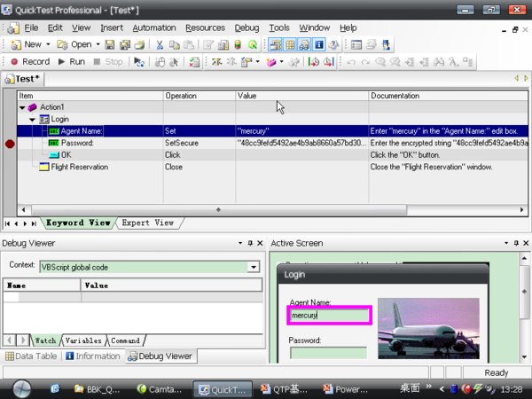Click the Agent Name field in Active Screen

pos(328,314)
